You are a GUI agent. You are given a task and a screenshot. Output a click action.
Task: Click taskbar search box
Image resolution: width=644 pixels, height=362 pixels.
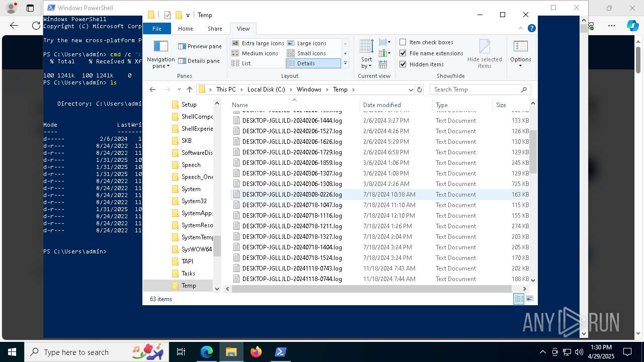click(97, 352)
